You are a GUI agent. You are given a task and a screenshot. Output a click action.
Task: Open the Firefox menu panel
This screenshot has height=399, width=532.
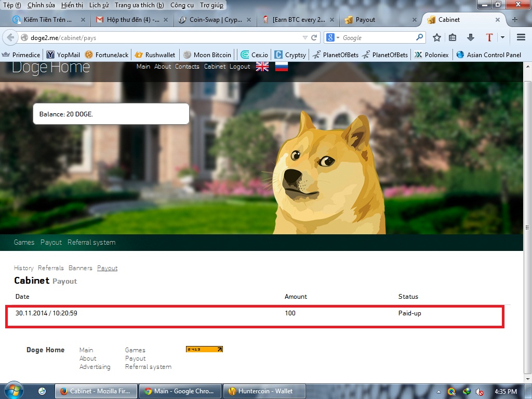coord(520,37)
